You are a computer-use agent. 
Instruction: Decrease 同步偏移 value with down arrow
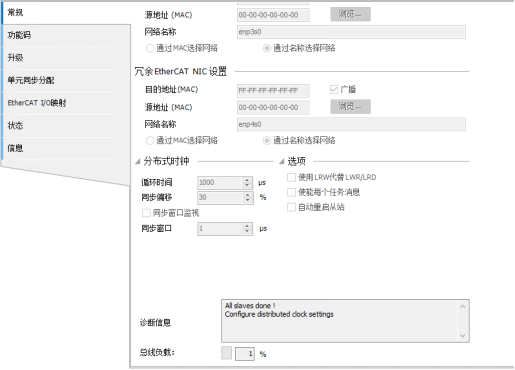(x=247, y=200)
